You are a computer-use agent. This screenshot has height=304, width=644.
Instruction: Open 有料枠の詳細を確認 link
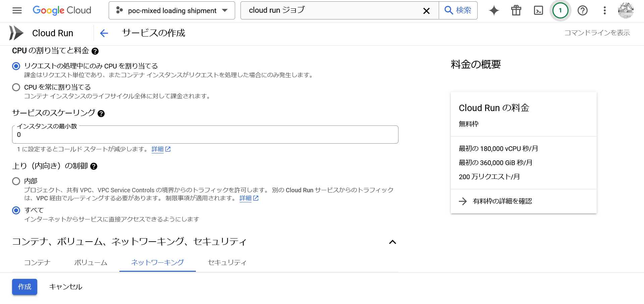click(x=502, y=201)
